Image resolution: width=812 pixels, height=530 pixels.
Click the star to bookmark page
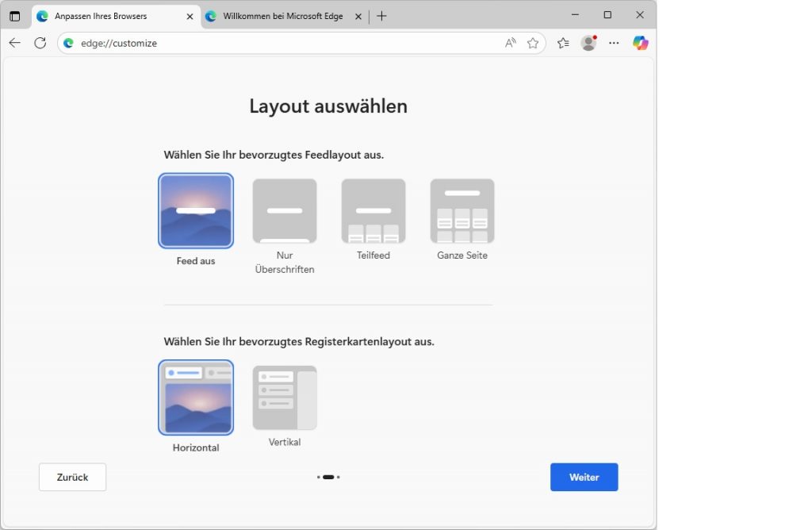coord(533,43)
